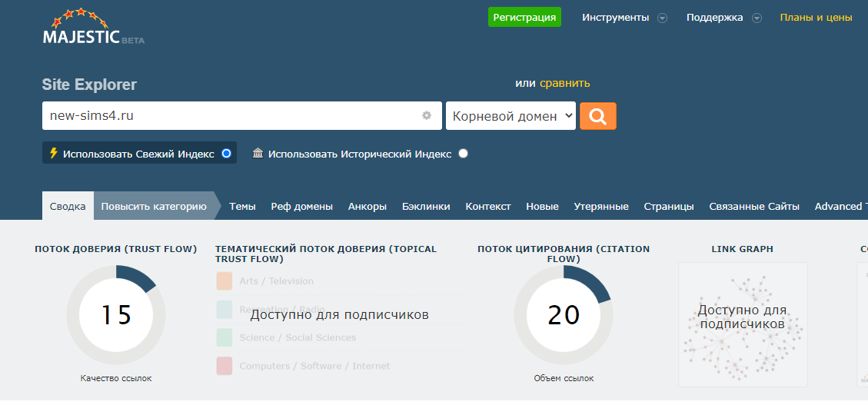Screen dimensions: 868x405
Task: Click the domain search field new-sims4.ru
Action: coord(242,115)
